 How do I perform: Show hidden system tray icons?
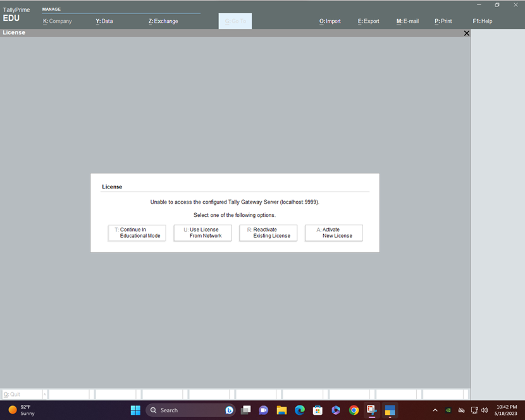tap(435, 410)
